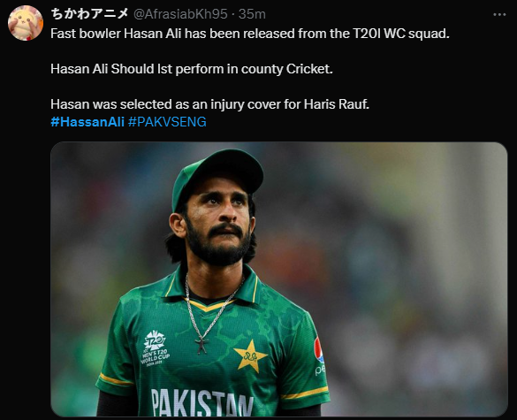Click the line about county Cricket
517x420 pixels.
pyautogui.click(x=192, y=69)
